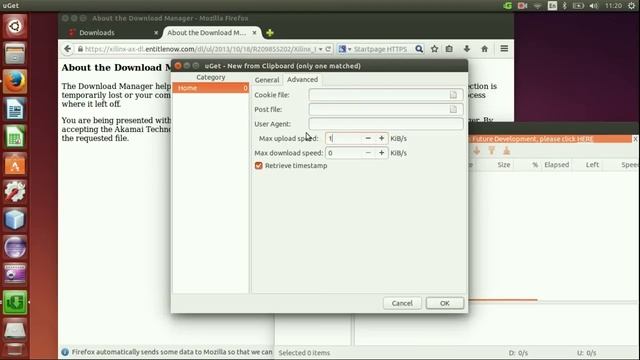Open Firefox downloads arrow icon
This screenshot has width=640, height=360.
pos(467,49)
